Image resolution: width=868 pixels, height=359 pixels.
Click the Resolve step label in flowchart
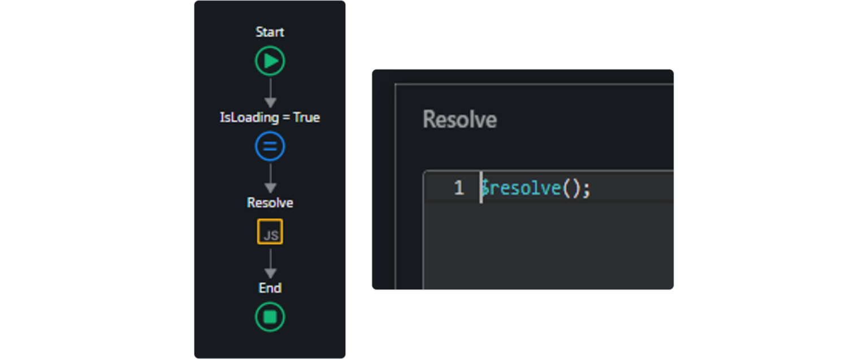(270, 202)
